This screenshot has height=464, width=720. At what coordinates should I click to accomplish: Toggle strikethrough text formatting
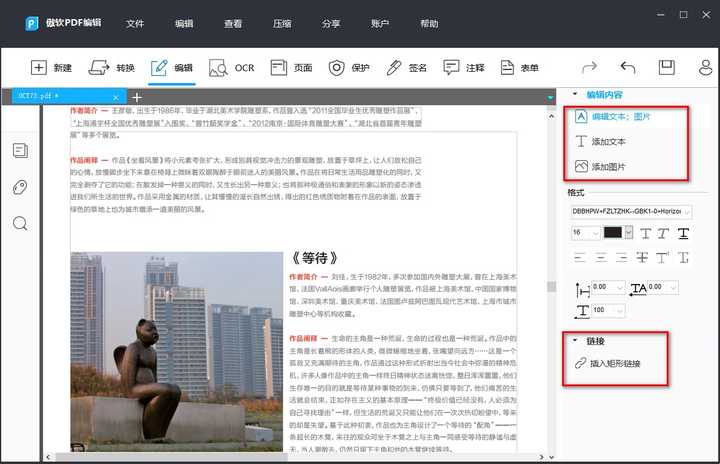click(642, 257)
